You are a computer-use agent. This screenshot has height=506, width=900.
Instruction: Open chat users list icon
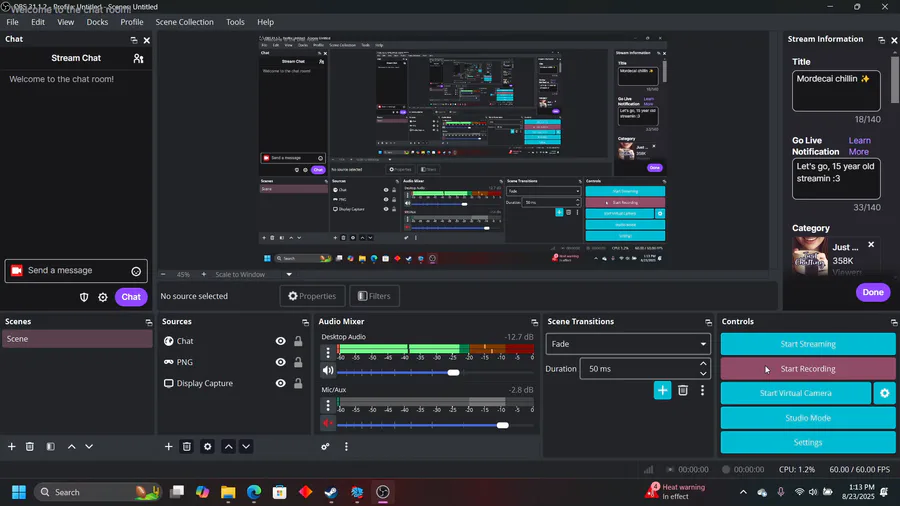[138, 58]
